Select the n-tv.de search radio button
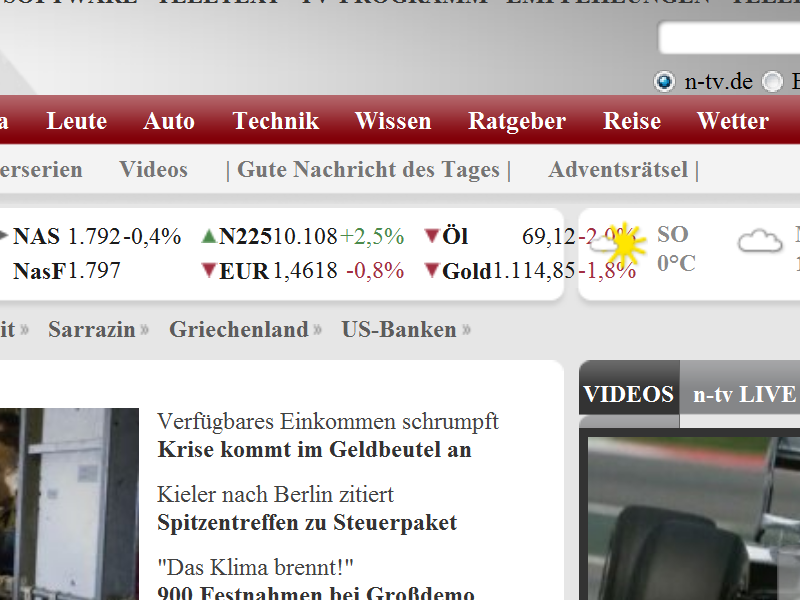This screenshot has width=800, height=600. [x=664, y=82]
